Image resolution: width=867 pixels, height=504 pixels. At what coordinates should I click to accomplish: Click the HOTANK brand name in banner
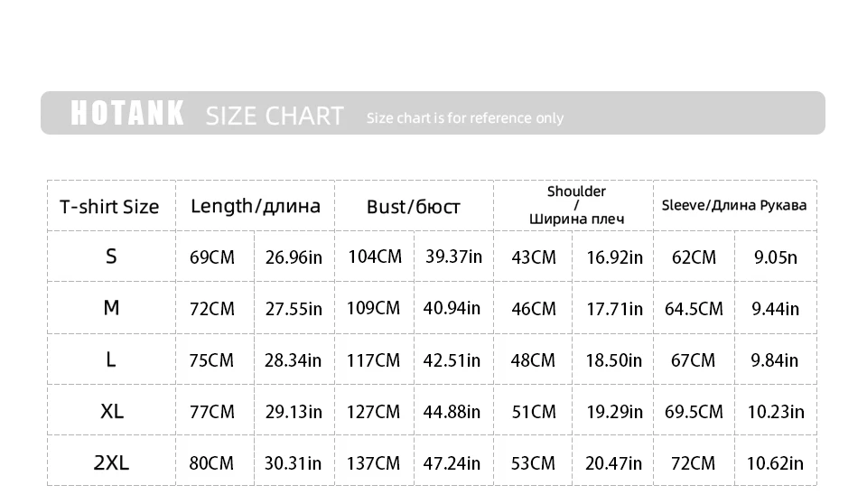pos(127,114)
